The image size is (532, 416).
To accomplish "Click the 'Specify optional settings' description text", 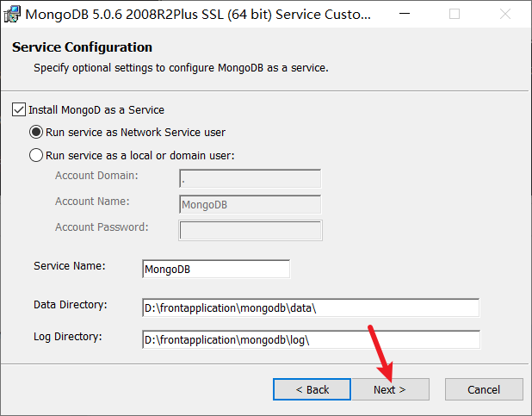I will (181, 68).
